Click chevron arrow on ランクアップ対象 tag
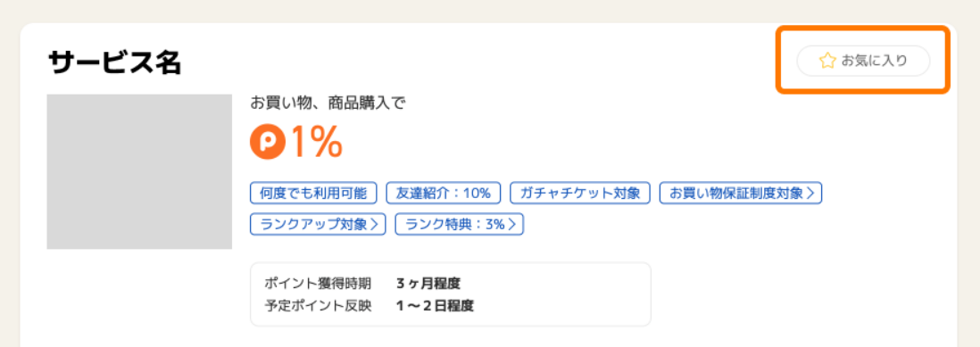The width and height of the screenshot is (980, 347). [x=375, y=226]
